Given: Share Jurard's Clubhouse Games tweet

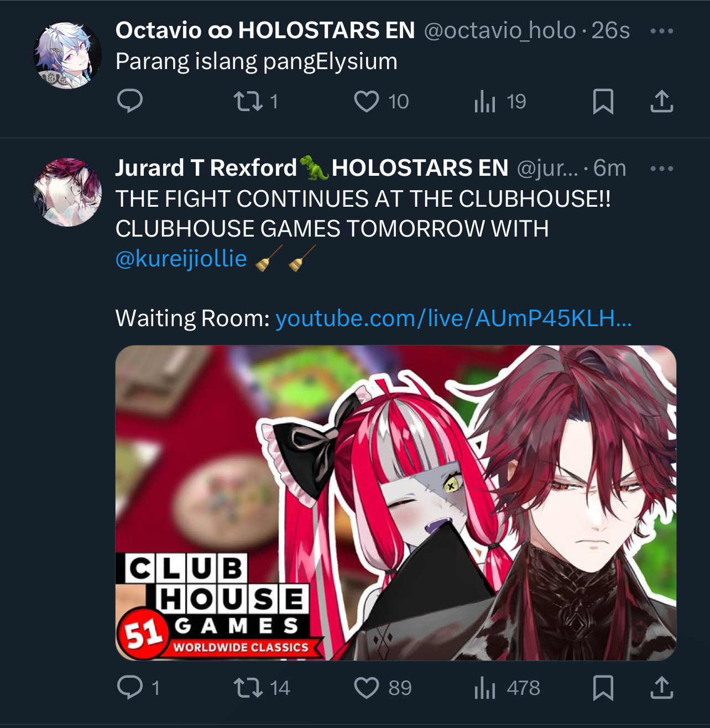Looking at the screenshot, I should 661,688.
